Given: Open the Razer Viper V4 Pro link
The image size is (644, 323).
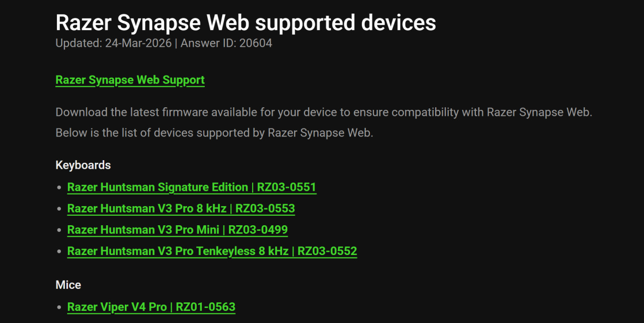Looking at the screenshot, I should [x=151, y=307].
